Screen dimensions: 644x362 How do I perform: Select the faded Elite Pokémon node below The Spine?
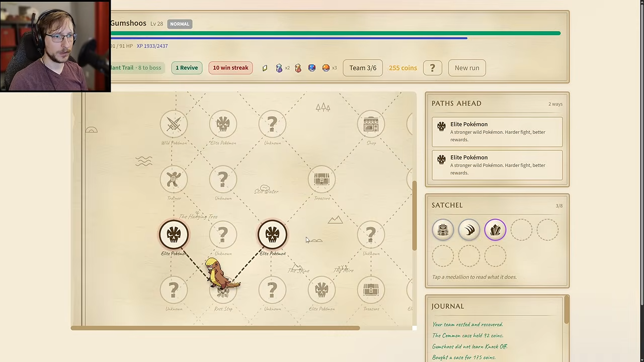coord(321,290)
